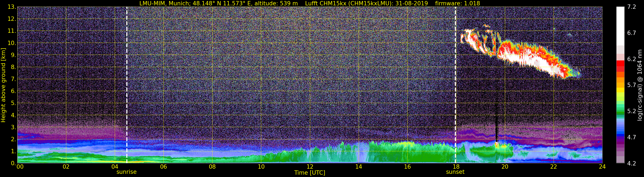Click the time axis tick label '22'

(554, 167)
